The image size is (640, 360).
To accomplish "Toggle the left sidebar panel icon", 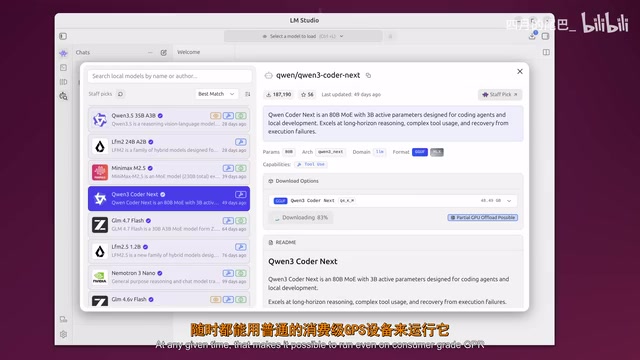I will coord(63,36).
